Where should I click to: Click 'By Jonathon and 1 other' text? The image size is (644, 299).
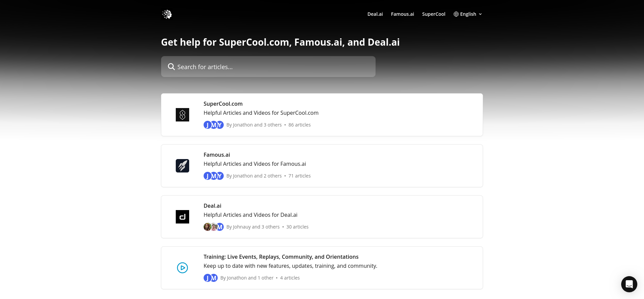coord(247,278)
